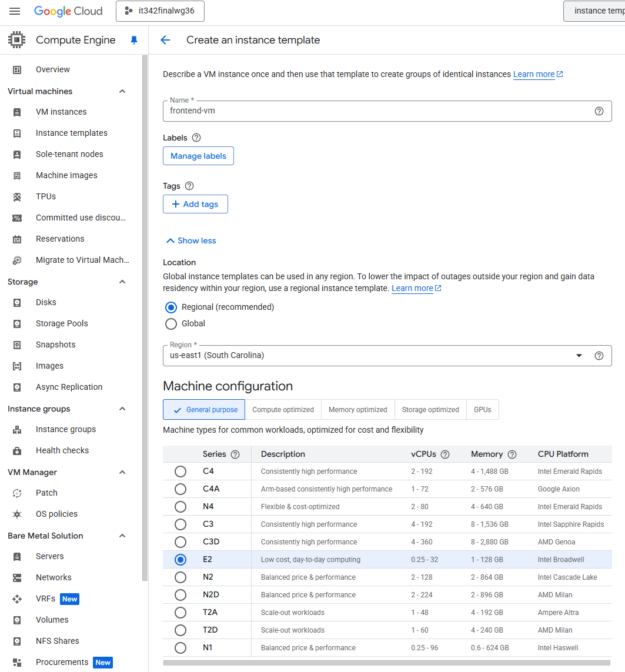The width and height of the screenshot is (625, 672).
Task: Click the horizontal scrollbar below series table
Action: (387, 663)
